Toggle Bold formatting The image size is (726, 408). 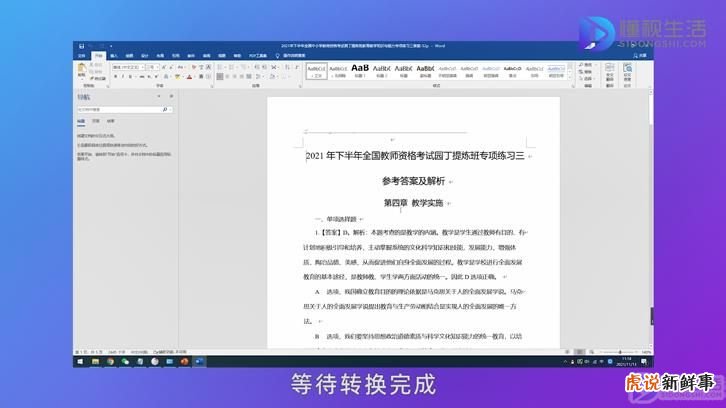(116, 76)
